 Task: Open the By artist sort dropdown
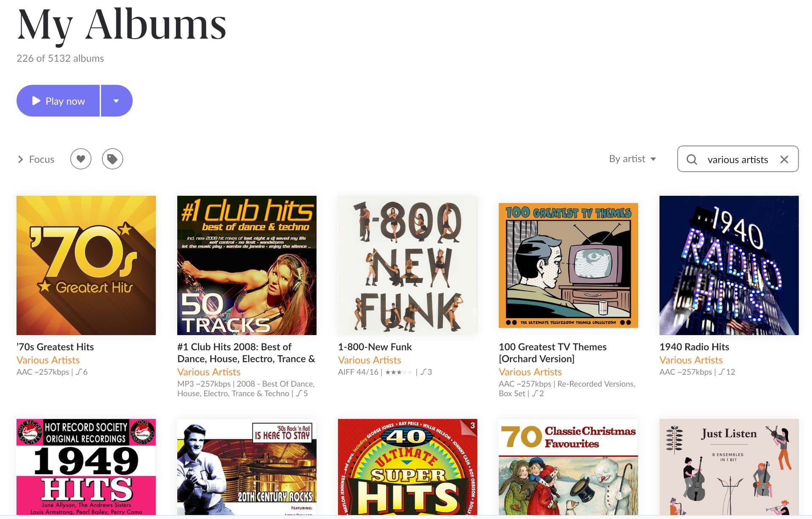pos(632,159)
